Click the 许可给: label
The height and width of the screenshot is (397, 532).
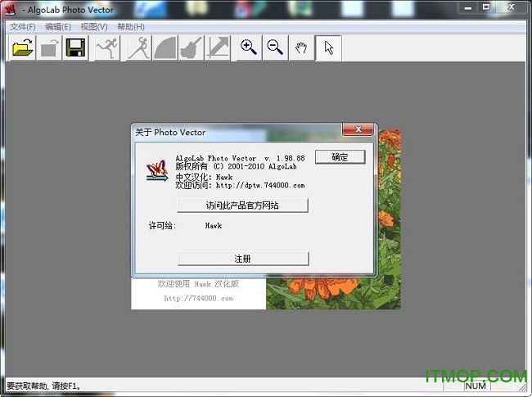click(162, 226)
